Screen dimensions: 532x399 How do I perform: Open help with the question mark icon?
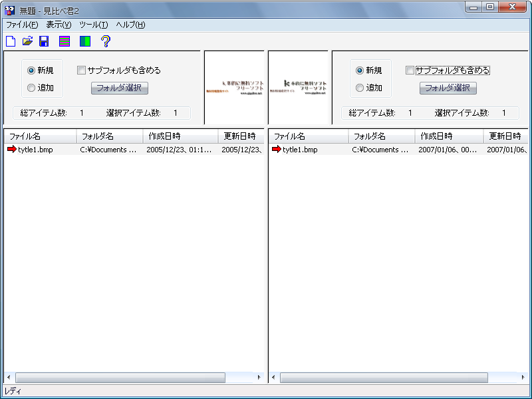click(106, 41)
